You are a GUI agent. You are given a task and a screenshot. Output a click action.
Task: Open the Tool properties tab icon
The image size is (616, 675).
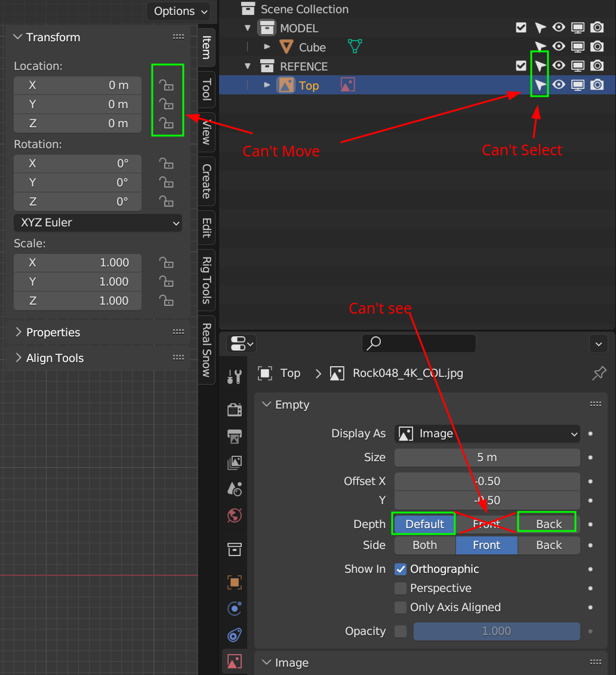coord(235,376)
